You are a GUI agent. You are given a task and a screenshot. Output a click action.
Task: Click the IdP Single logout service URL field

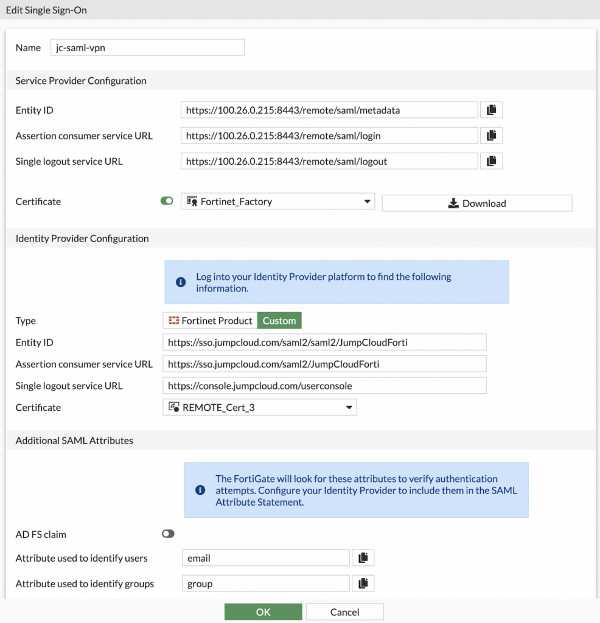324,386
